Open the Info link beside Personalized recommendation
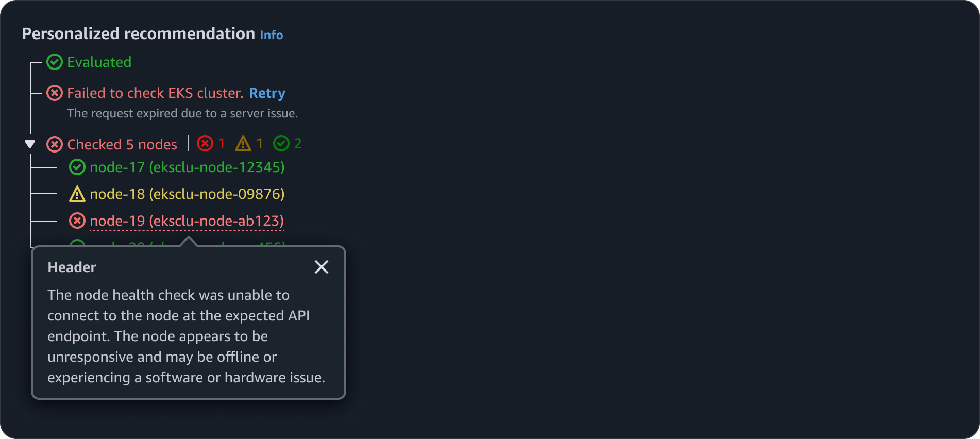This screenshot has height=439, width=980. coord(271,35)
